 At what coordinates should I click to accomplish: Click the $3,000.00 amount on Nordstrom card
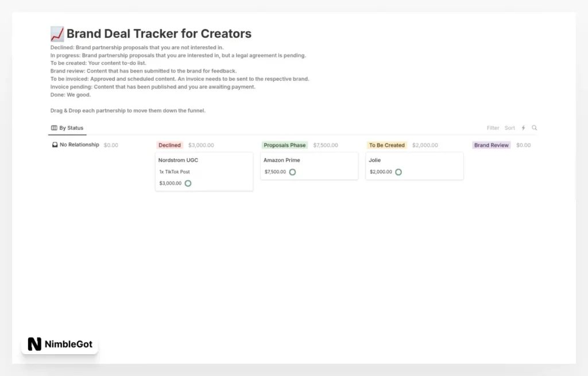(x=170, y=183)
